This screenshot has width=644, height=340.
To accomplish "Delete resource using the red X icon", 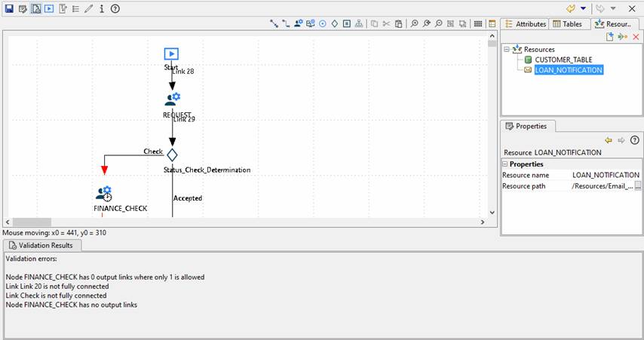I will 636,36.
